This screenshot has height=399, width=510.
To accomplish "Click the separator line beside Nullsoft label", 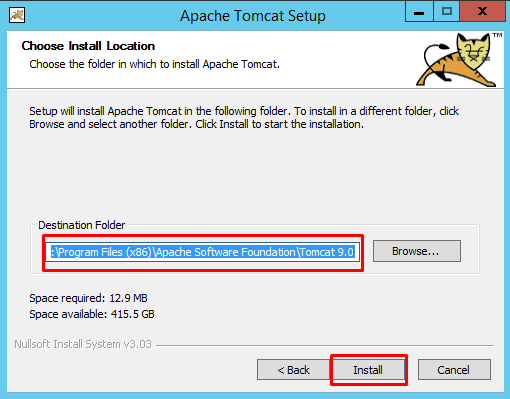I will click(325, 345).
